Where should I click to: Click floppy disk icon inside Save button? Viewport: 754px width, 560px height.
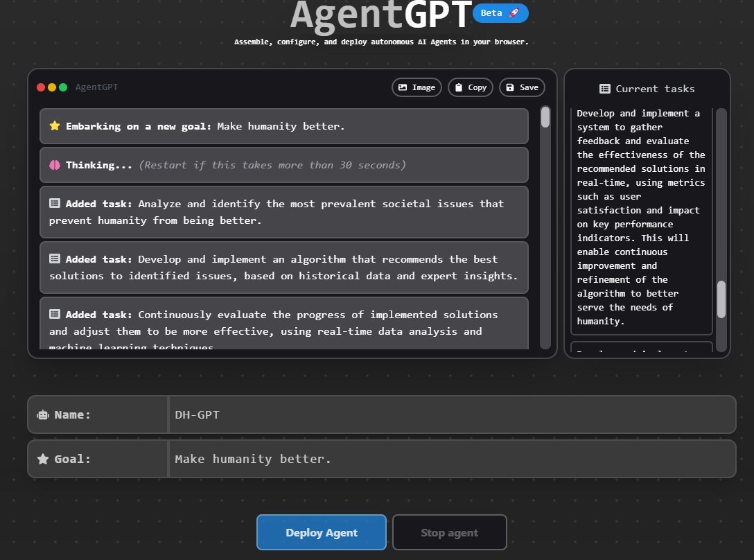pyautogui.click(x=510, y=87)
